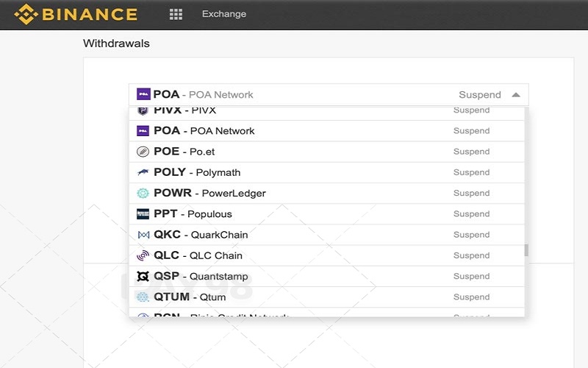The image size is (588, 368).
Task: Click the coin list scrollbar thumb
Action: coord(526,250)
